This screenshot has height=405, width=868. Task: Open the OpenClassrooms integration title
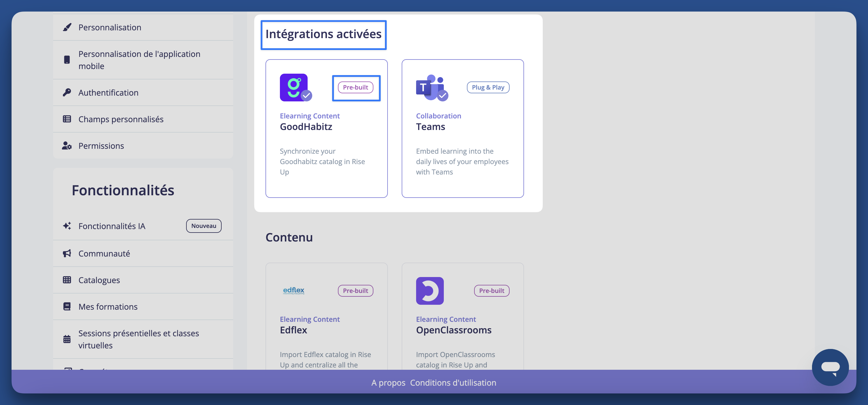click(454, 330)
